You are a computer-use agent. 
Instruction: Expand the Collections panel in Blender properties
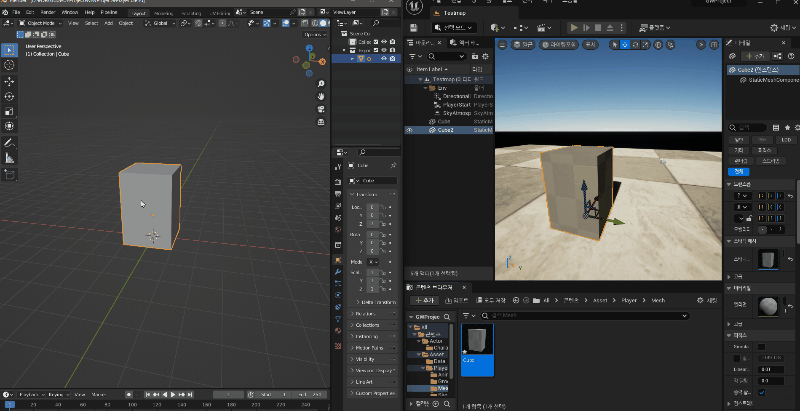373,325
